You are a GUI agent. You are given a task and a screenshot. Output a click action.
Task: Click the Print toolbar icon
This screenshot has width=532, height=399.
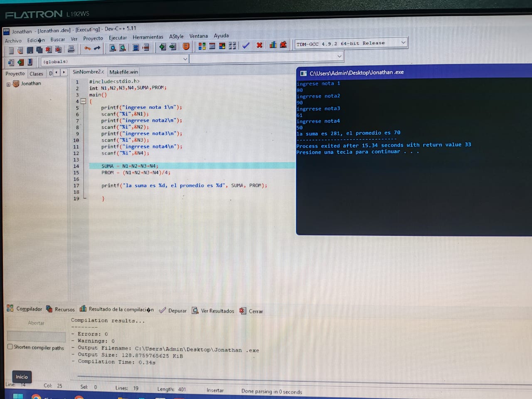tap(71, 49)
